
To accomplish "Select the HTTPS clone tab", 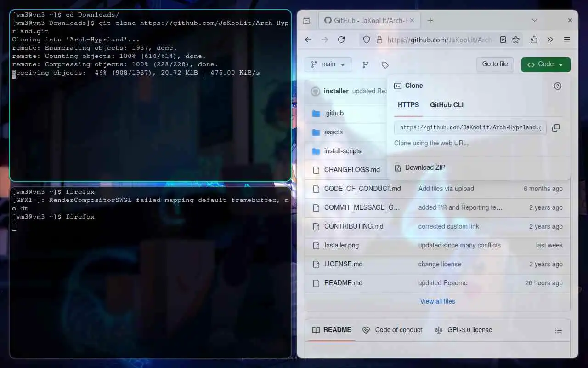I will [408, 105].
